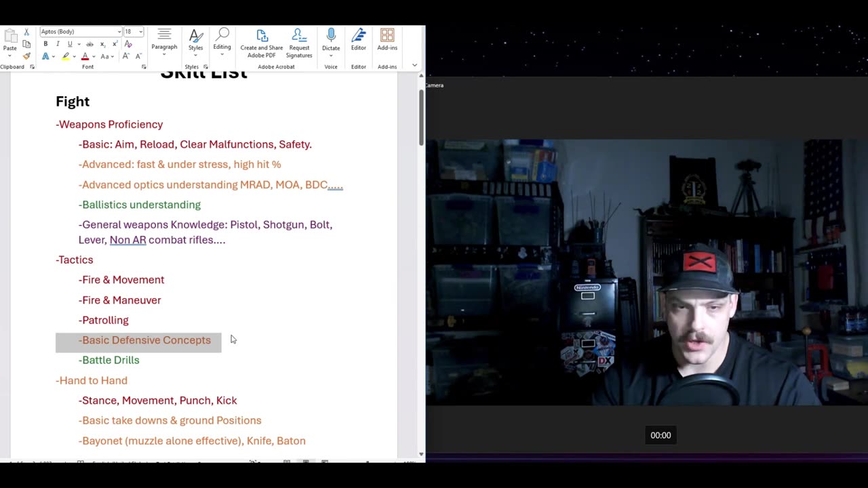Copy selection with the Copy icon
Screen dimensions: 868x488
click(26, 44)
